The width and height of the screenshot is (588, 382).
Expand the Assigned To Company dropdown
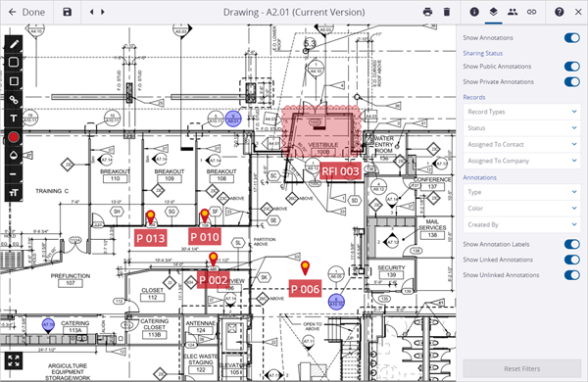pyautogui.click(x=521, y=161)
